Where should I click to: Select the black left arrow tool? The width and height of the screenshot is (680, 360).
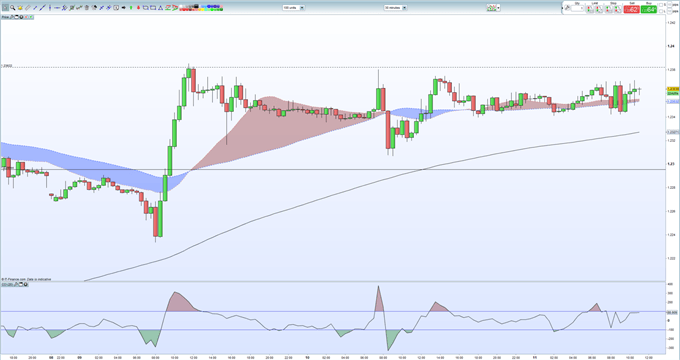[x=124, y=7]
